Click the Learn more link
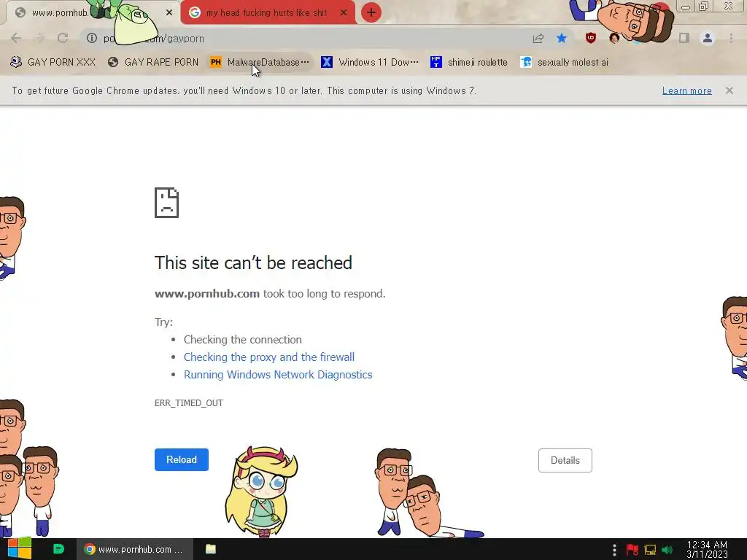Image resolution: width=747 pixels, height=560 pixels. 686,90
